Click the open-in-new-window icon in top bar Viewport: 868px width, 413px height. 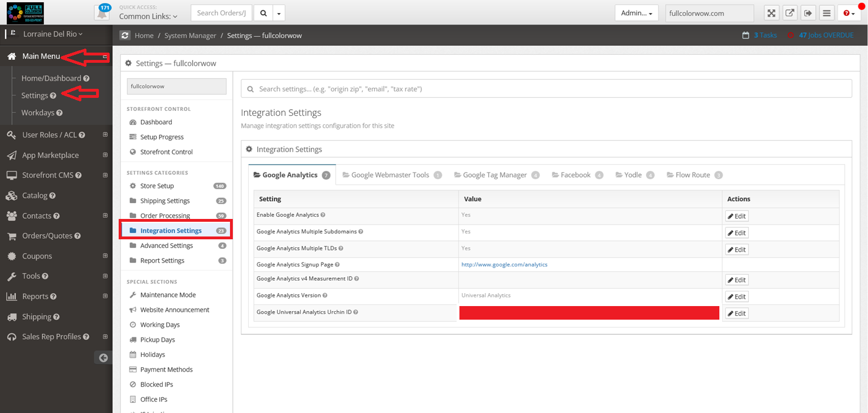click(x=790, y=13)
